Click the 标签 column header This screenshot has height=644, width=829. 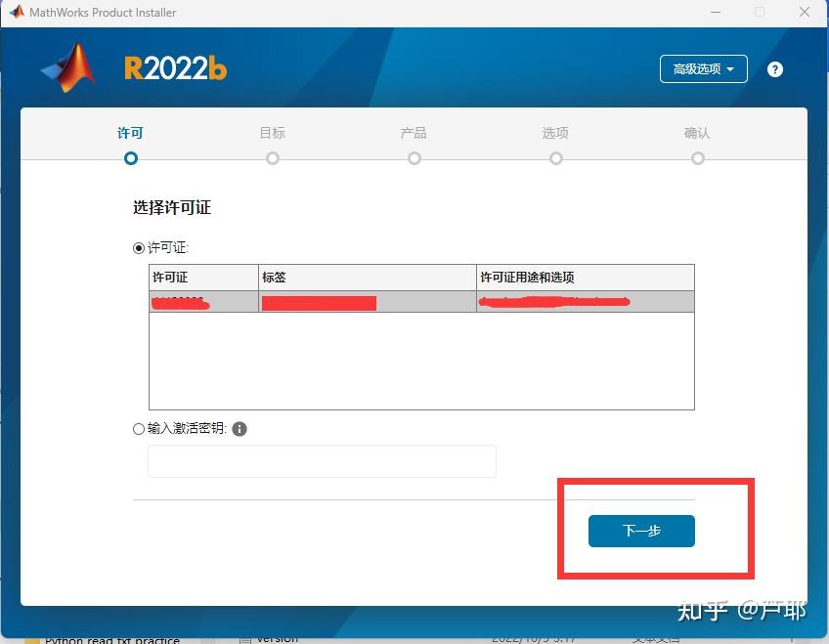368,278
